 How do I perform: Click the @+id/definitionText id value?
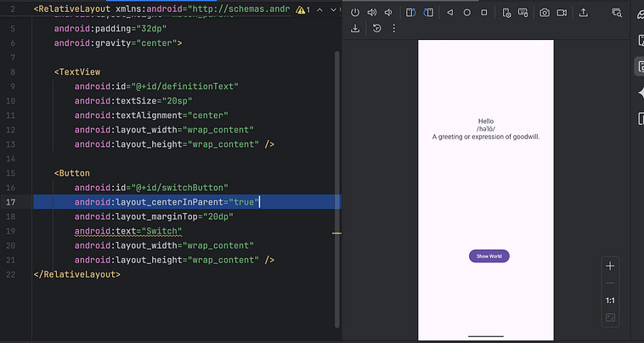[x=185, y=87]
